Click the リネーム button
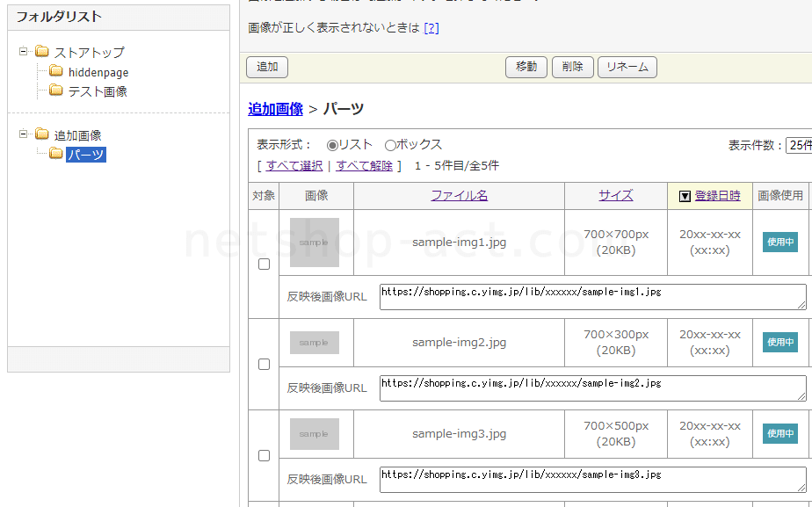This screenshot has width=812, height=507. coord(627,67)
